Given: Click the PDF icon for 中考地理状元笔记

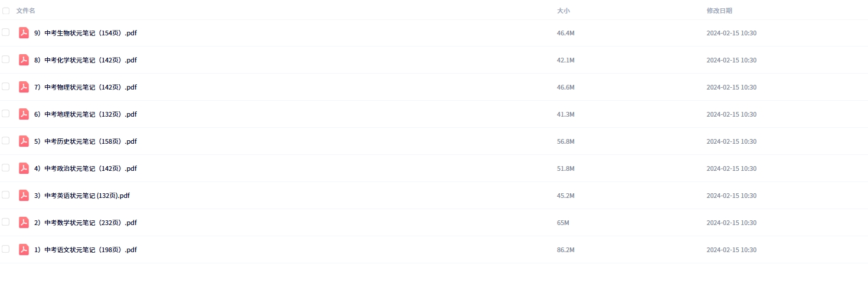Looking at the screenshot, I should (24, 114).
